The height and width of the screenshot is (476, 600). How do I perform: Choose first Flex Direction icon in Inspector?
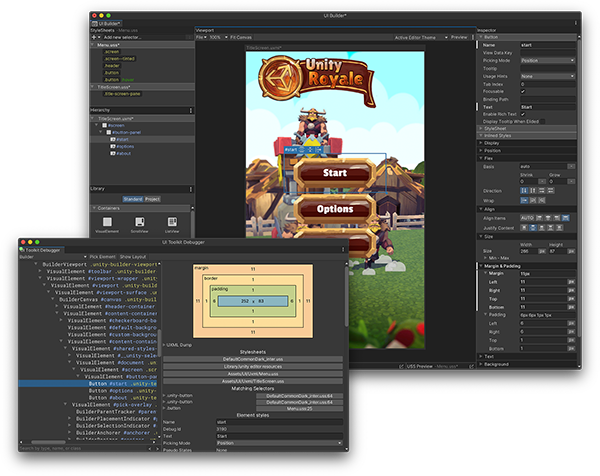[x=524, y=191]
